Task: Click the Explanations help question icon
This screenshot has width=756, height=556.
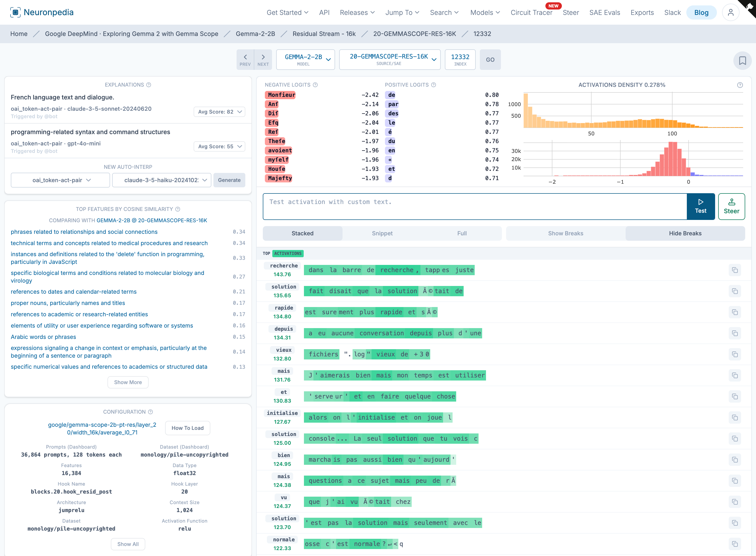Action: click(149, 85)
